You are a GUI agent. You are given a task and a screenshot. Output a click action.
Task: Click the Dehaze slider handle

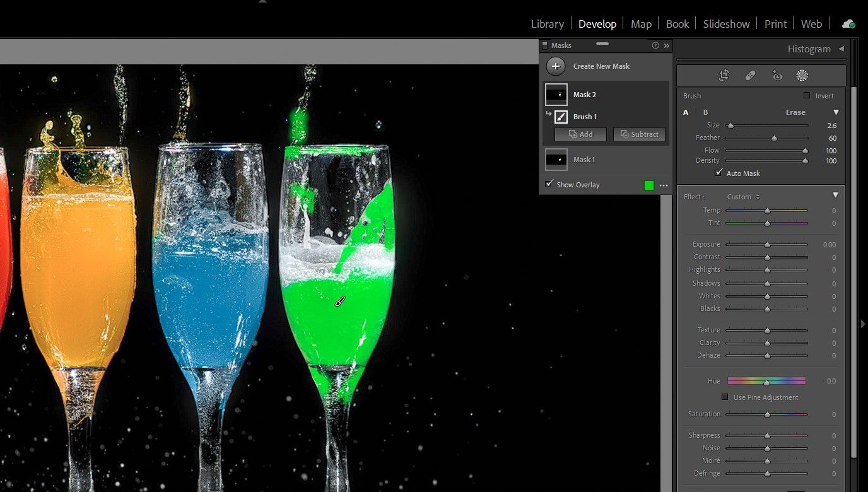click(767, 356)
